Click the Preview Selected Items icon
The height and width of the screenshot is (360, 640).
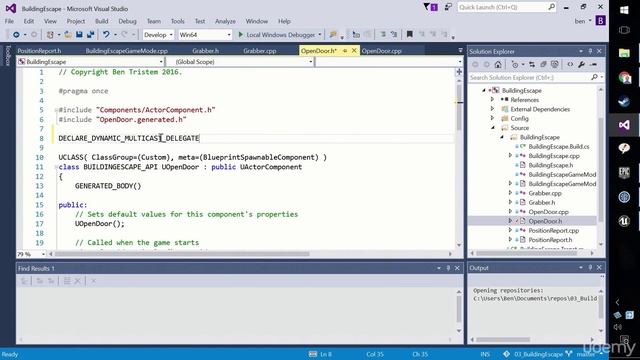pos(593,64)
